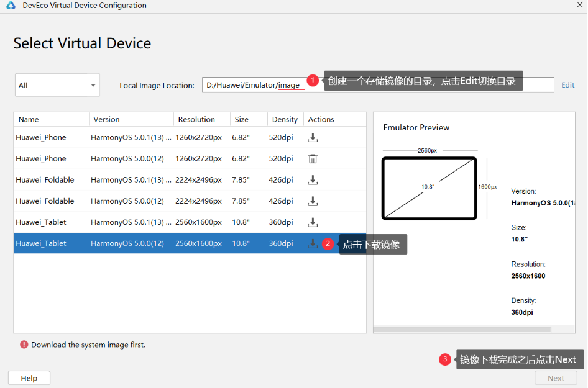
Task: Sort the device list by the Density column
Action: pyautogui.click(x=285, y=119)
